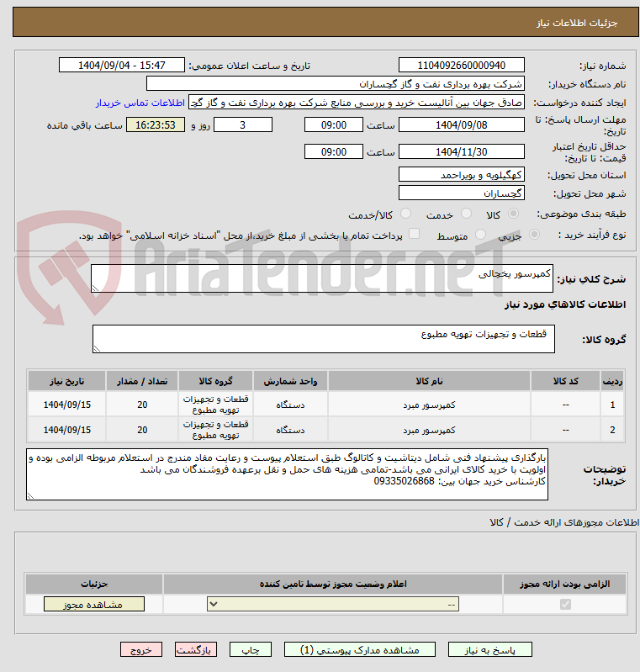This screenshot has width=640, height=672.
Task: Click the remaining time field 16:23:53
Action: point(156,124)
